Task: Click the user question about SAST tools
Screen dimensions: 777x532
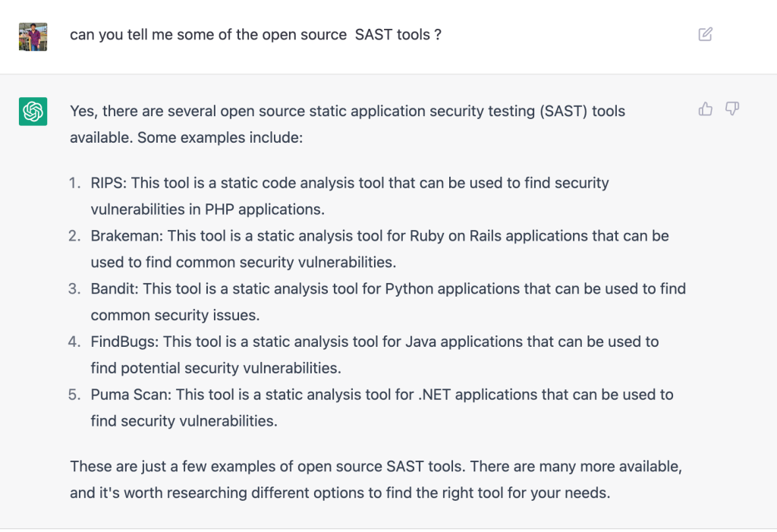Action: tap(256, 35)
